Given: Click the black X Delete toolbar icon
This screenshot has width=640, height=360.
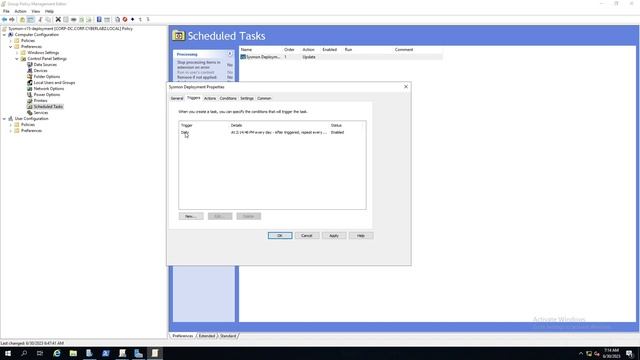Looking at the screenshot, I should pos(58,19).
